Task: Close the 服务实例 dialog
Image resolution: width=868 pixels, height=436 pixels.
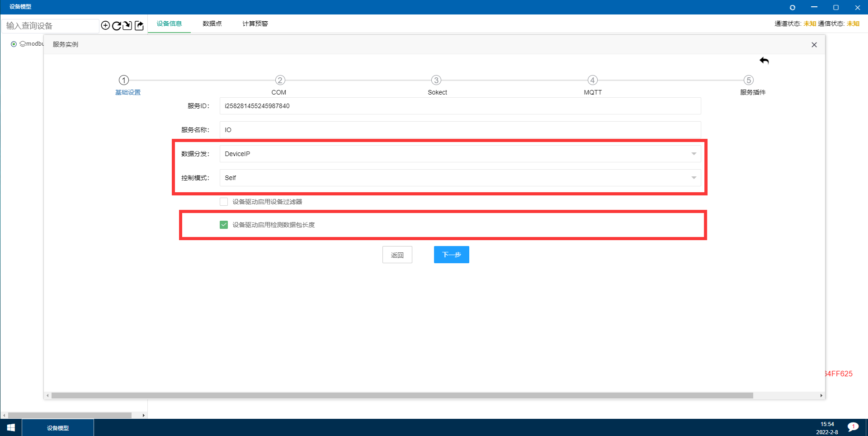Action: pyautogui.click(x=814, y=45)
